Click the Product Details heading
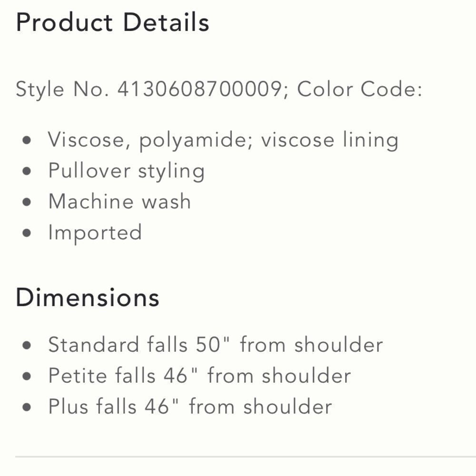The height and width of the screenshot is (476, 476). point(113,22)
